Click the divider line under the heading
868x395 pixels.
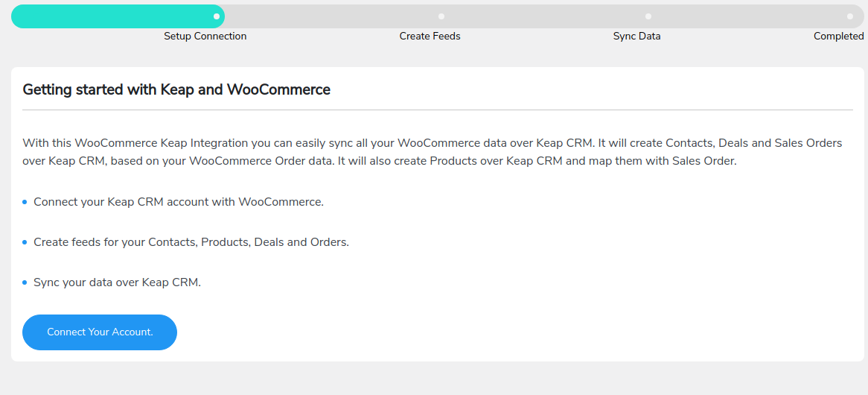[437, 110]
